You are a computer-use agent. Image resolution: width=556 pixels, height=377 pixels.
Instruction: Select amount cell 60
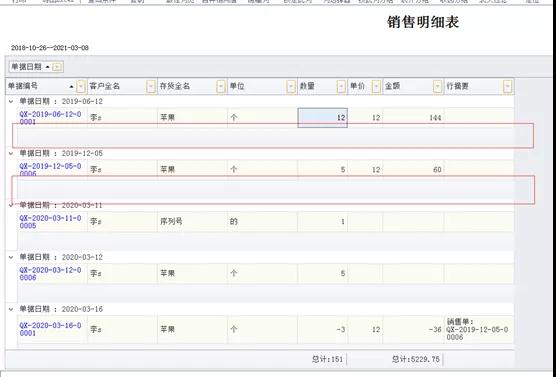click(x=413, y=170)
